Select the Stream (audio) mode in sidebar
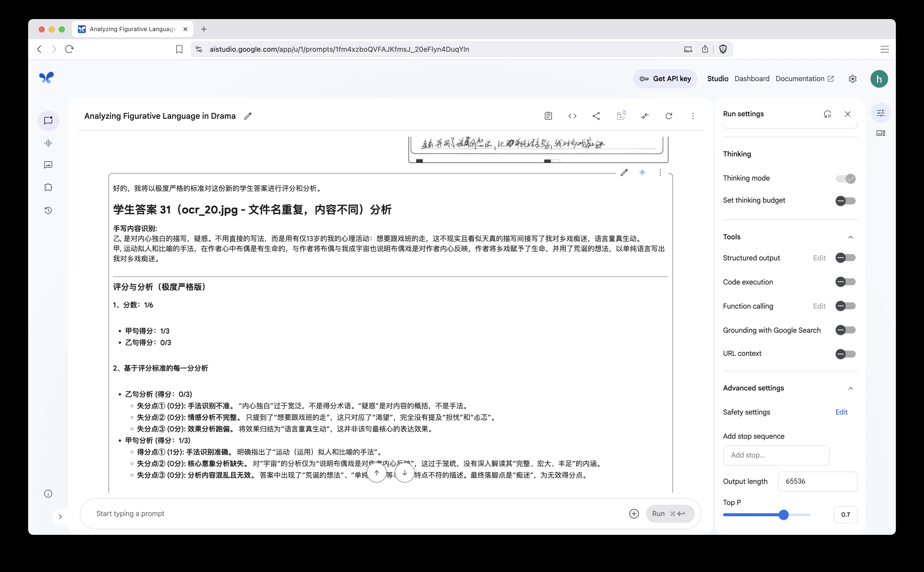Screen dimensions: 924x572 (x=48, y=143)
